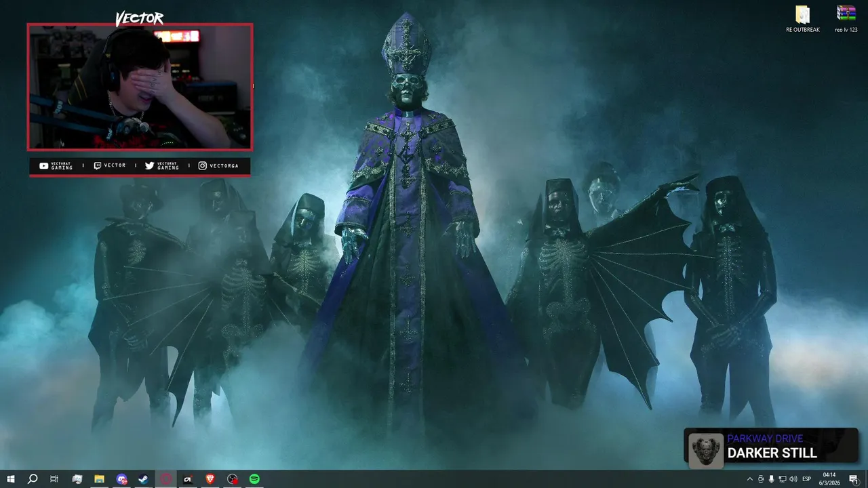
Task: Open the clock showing 04:14
Action: tap(829, 479)
